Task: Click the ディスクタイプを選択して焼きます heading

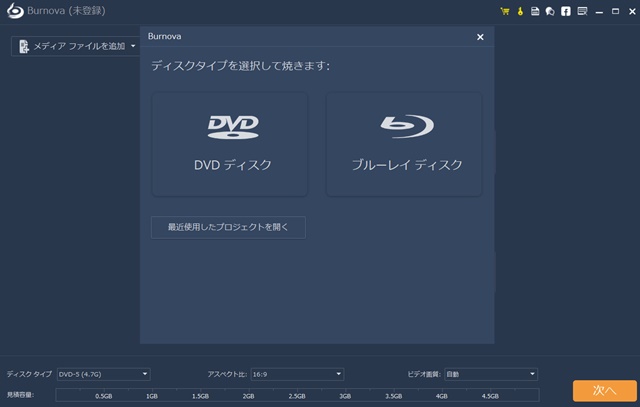Action: tap(240, 66)
